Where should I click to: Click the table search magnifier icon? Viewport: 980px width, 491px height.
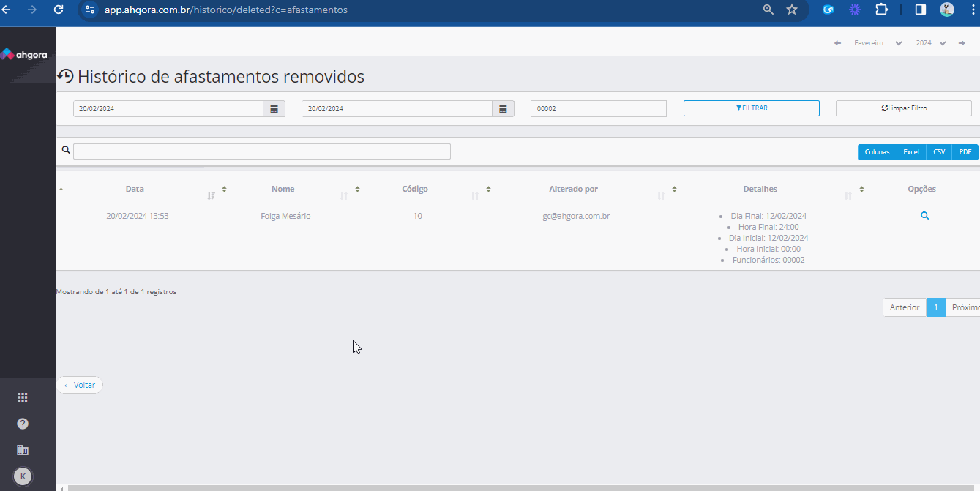pyautogui.click(x=66, y=149)
